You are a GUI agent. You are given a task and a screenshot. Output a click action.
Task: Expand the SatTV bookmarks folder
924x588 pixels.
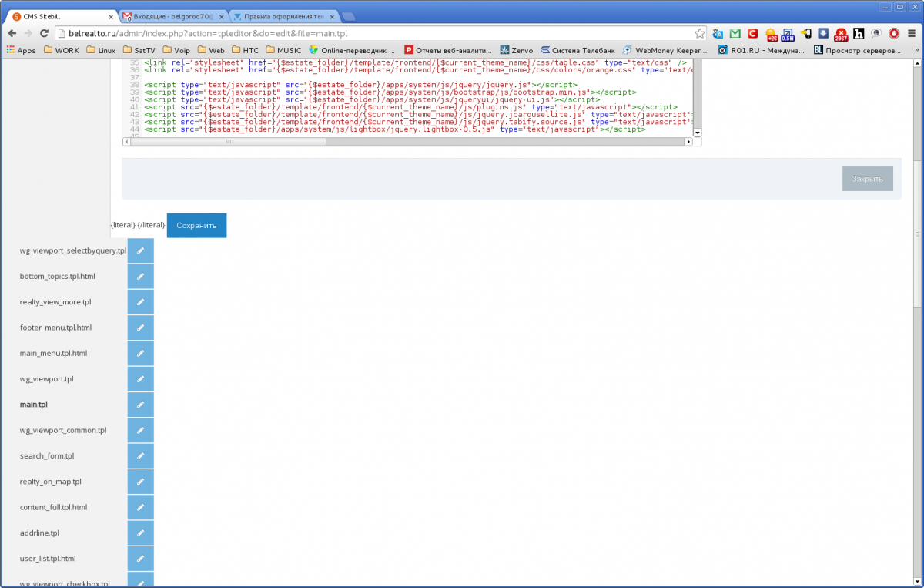pos(139,50)
